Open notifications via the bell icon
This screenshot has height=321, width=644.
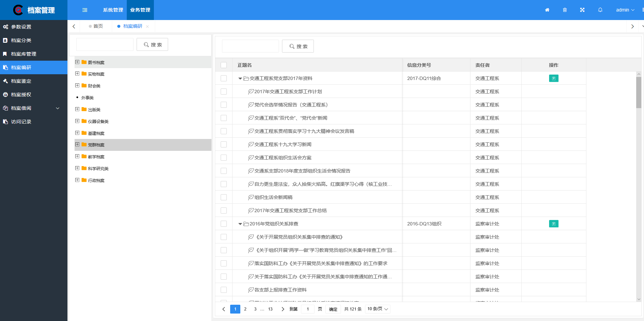600,10
